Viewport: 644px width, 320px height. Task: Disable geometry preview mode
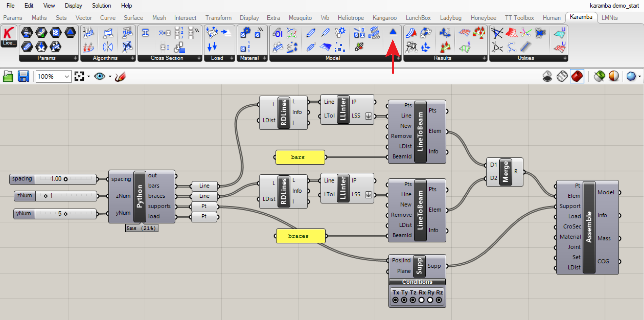pyautogui.click(x=547, y=77)
